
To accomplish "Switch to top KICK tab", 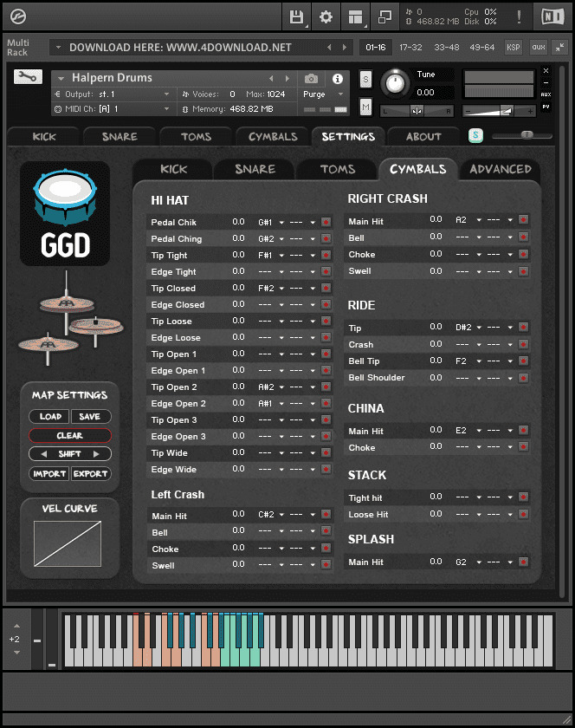I will 44,137.
